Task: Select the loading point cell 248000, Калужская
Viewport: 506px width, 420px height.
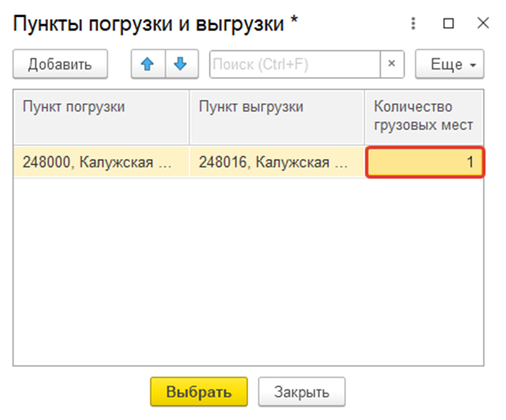Action: coord(101,162)
